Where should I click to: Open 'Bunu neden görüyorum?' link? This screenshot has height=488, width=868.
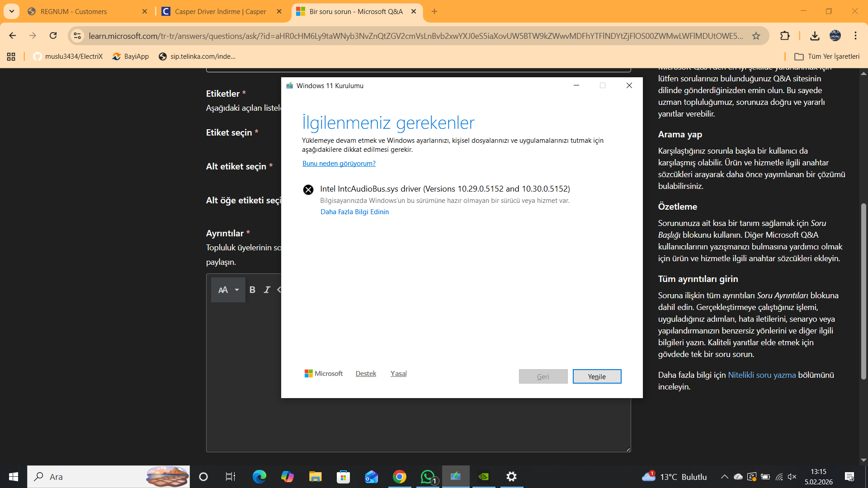point(339,164)
